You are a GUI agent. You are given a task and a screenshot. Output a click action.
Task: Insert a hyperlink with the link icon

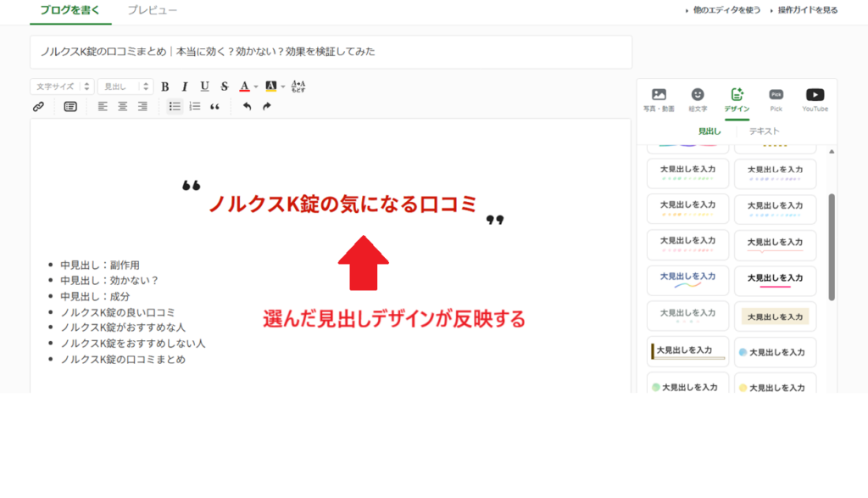[x=38, y=107]
